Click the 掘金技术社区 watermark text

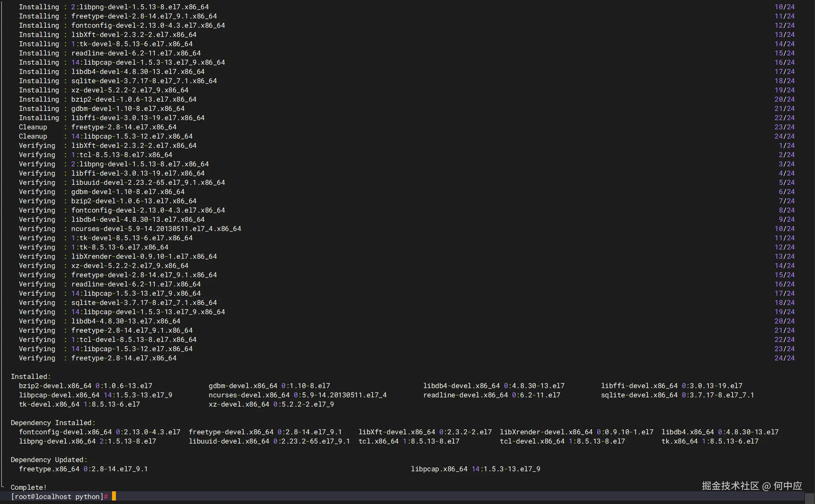pos(730,486)
